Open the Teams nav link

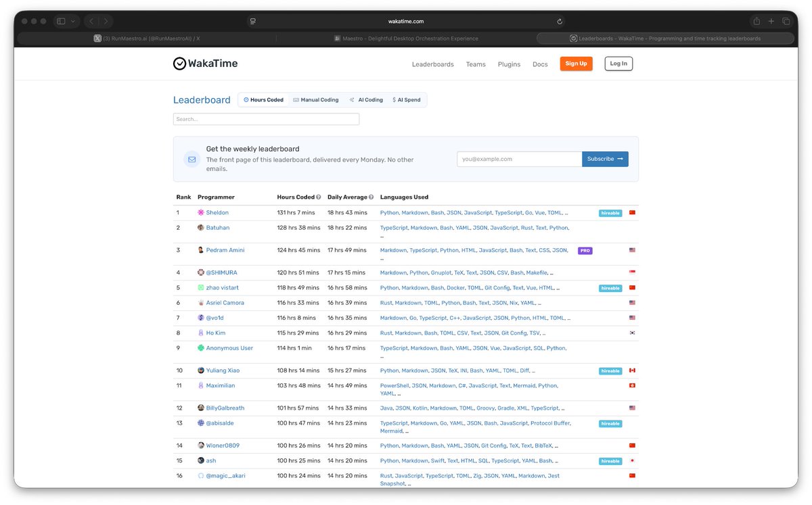point(476,64)
